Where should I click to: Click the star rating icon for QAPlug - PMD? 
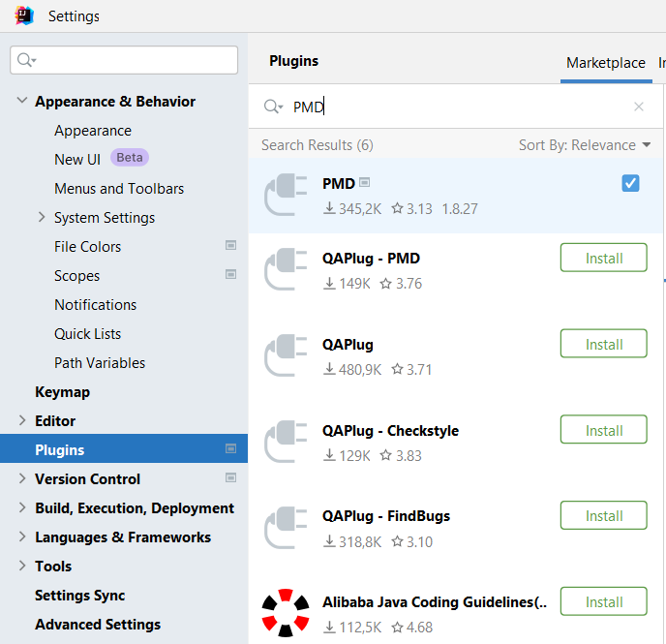tap(385, 284)
